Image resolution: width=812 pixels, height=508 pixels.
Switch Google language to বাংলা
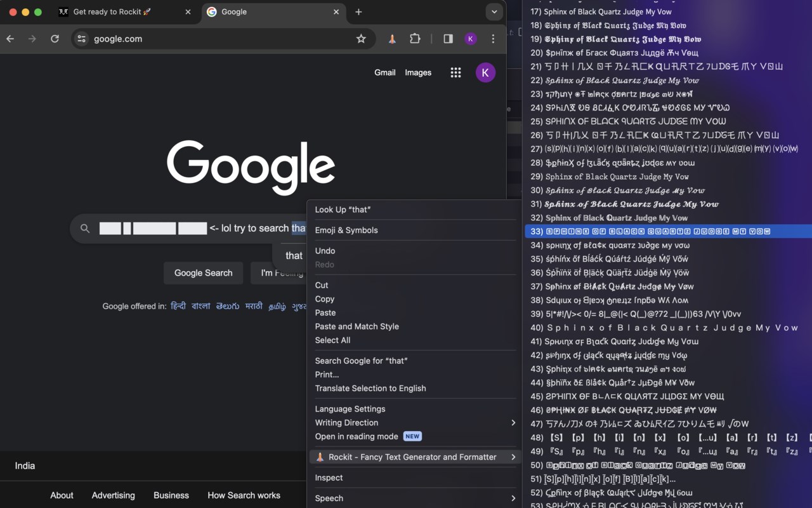click(x=201, y=306)
